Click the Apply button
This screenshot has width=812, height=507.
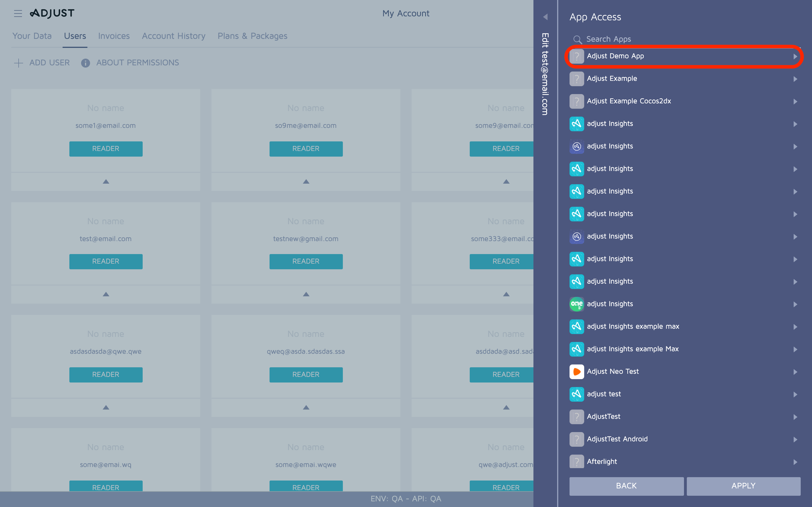(743, 486)
